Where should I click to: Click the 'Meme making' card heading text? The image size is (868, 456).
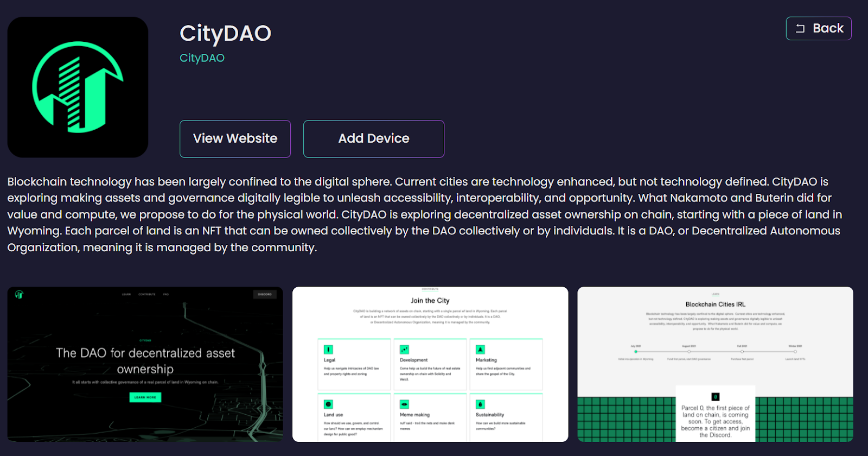pos(414,415)
